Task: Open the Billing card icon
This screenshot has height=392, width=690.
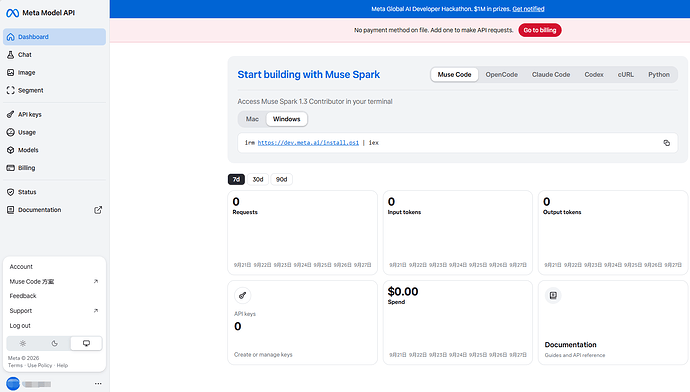Action: pos(11,168)
